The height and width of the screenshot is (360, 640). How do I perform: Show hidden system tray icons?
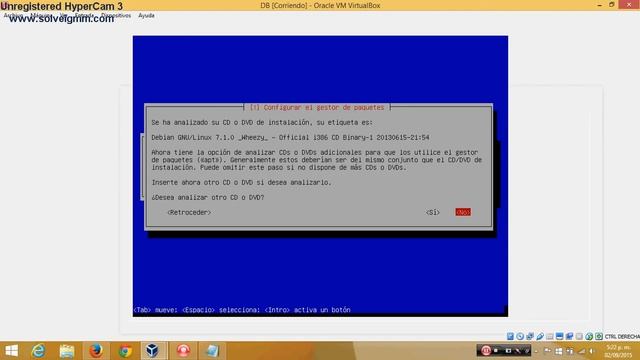pyautogui.click(x=536, y=351)
